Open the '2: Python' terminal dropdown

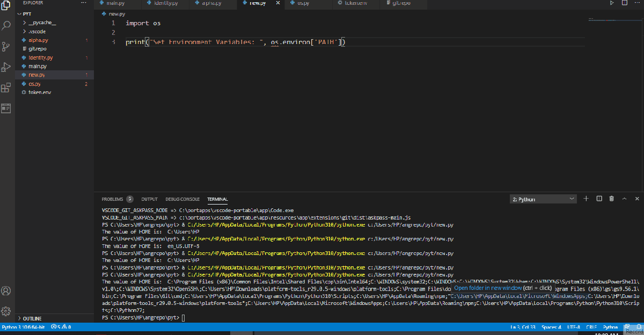(x=542, y=198)
